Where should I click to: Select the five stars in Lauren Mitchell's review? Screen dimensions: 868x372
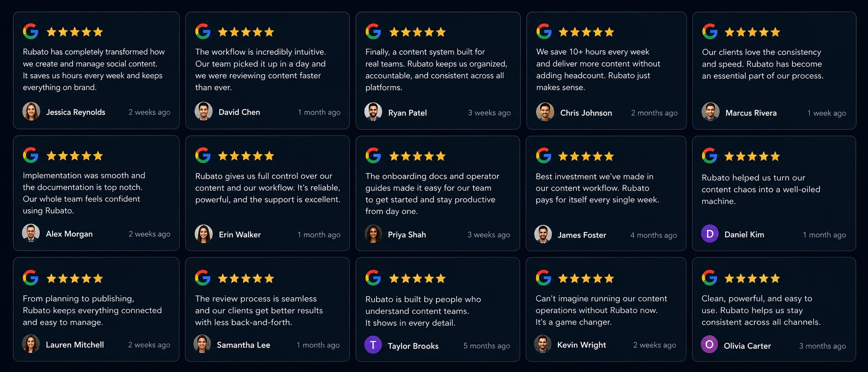coord(75,278)
